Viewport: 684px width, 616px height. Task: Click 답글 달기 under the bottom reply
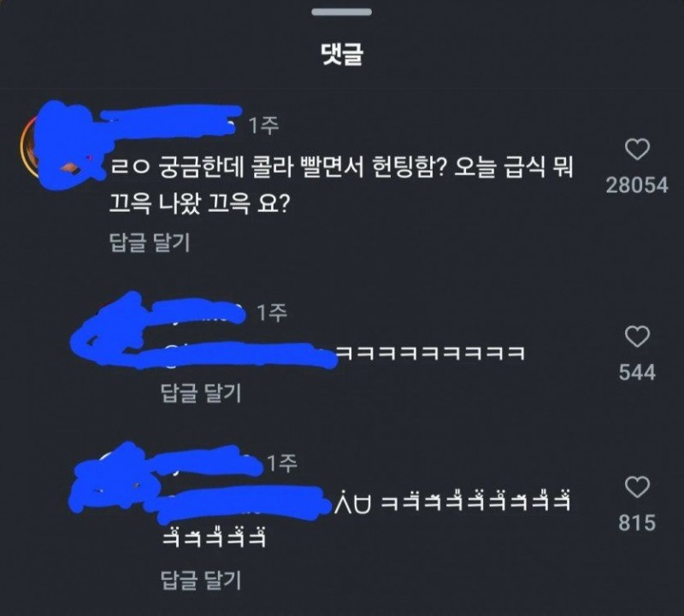coord(201,580)
